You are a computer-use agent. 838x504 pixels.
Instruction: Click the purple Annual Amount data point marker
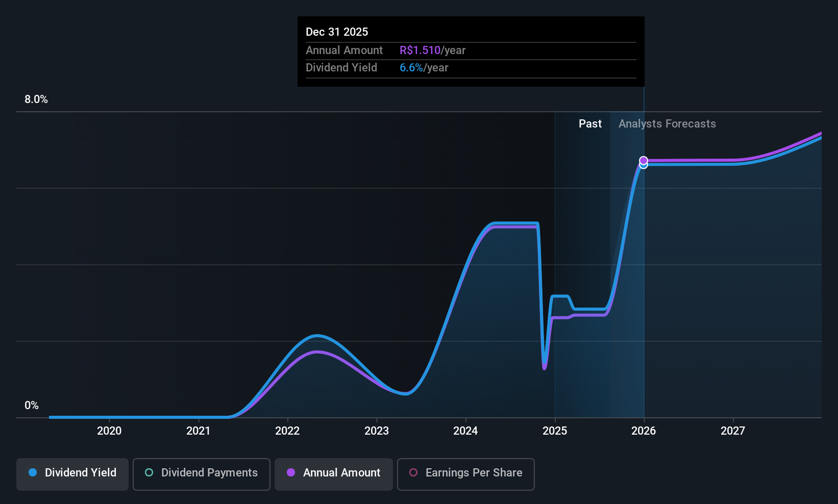coord(644,160)
